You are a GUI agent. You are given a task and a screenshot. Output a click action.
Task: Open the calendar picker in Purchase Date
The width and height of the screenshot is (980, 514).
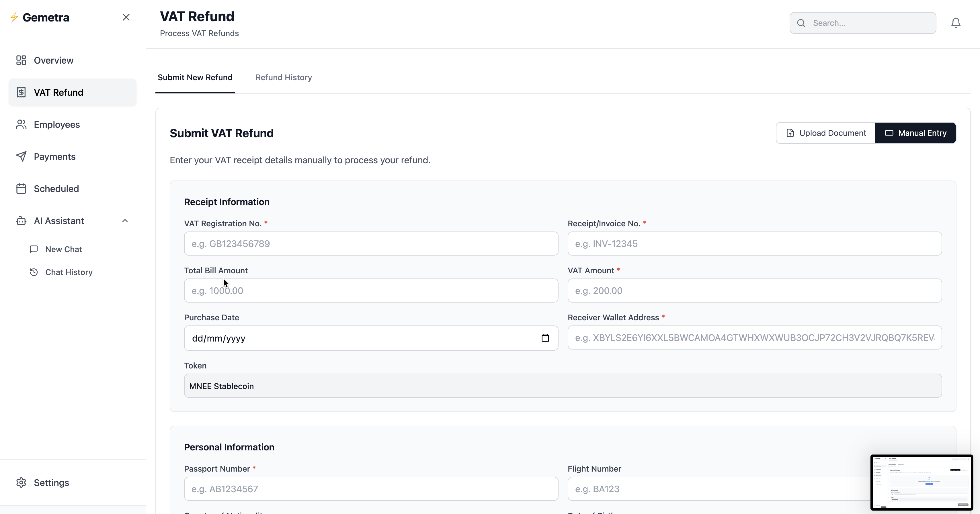(x=545, y=338)
